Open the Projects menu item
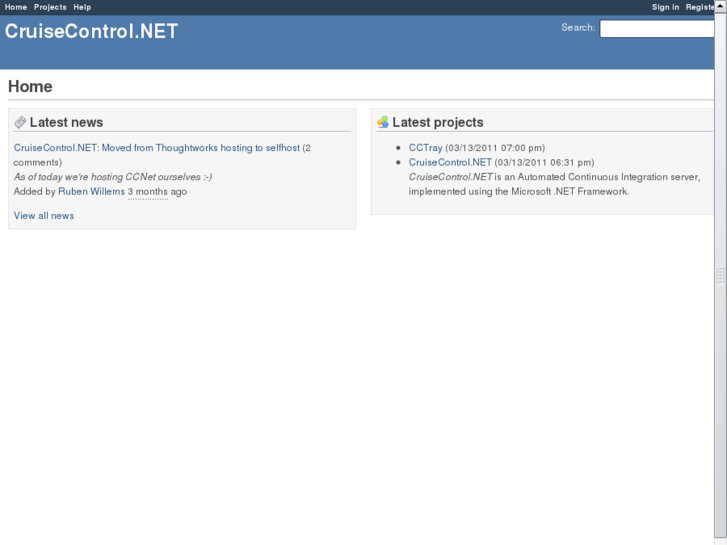Viewport: 727px width, 545px height. coord(50,7)
